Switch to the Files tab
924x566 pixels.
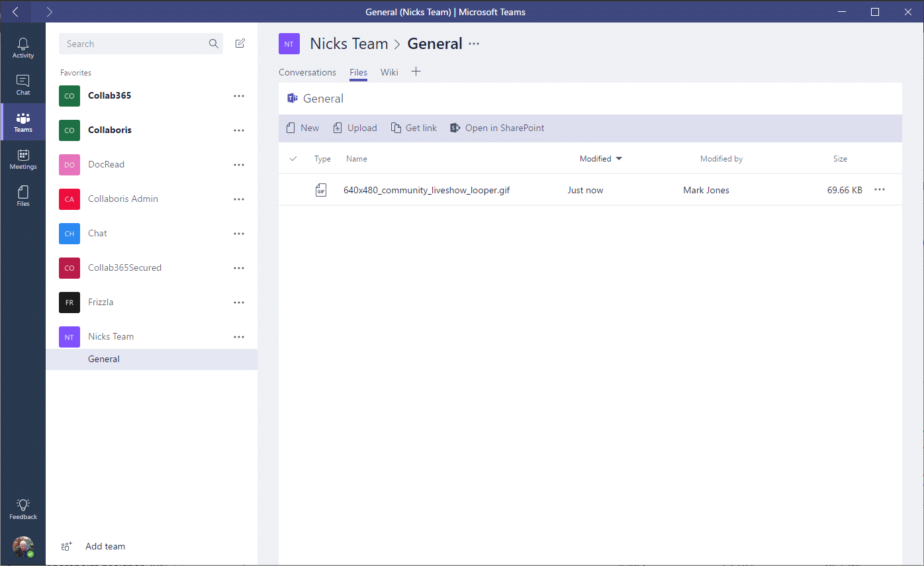358,72
